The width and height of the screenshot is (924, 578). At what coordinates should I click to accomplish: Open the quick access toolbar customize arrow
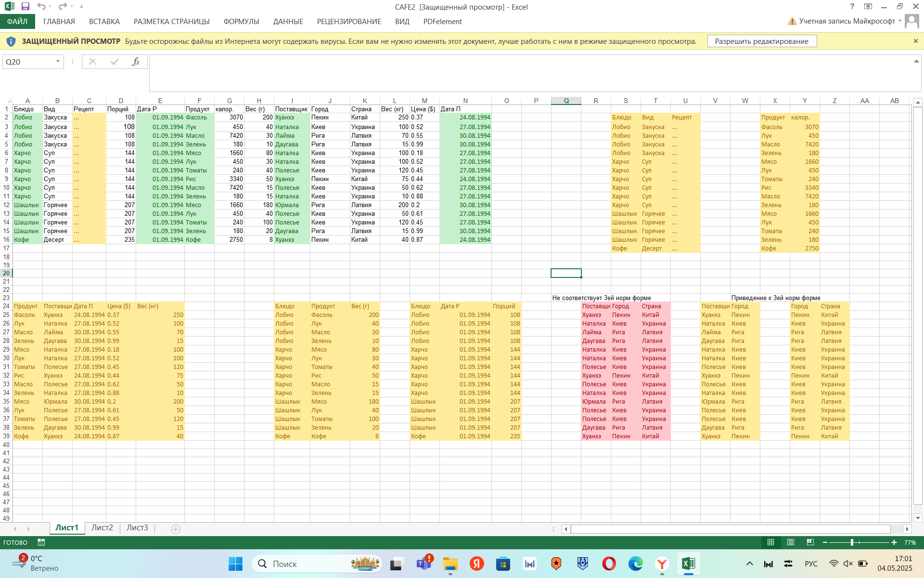(x=81, y=7)
